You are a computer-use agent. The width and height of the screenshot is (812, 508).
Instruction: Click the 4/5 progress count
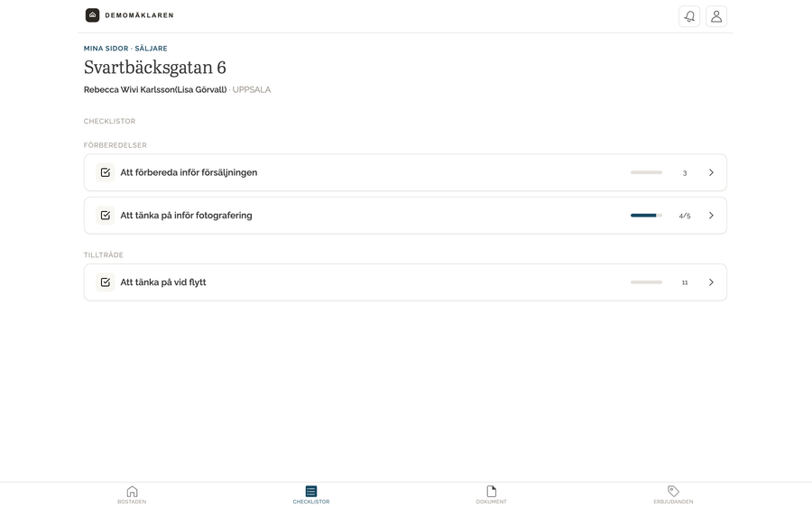tap(685, 216)
